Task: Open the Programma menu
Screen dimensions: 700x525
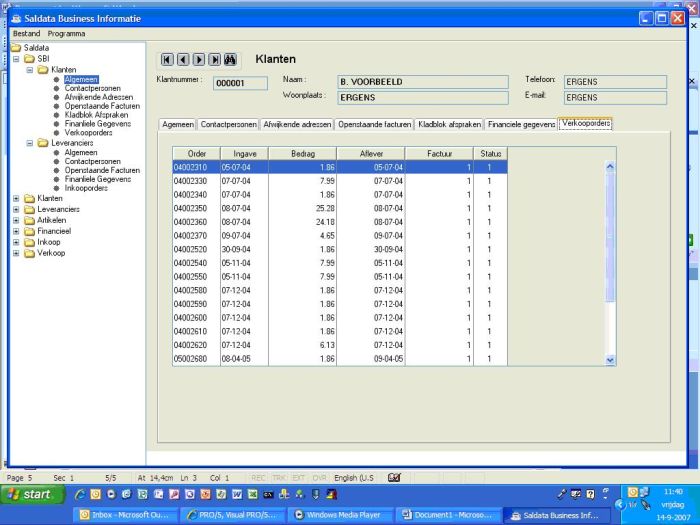Action: pos(67,33)
